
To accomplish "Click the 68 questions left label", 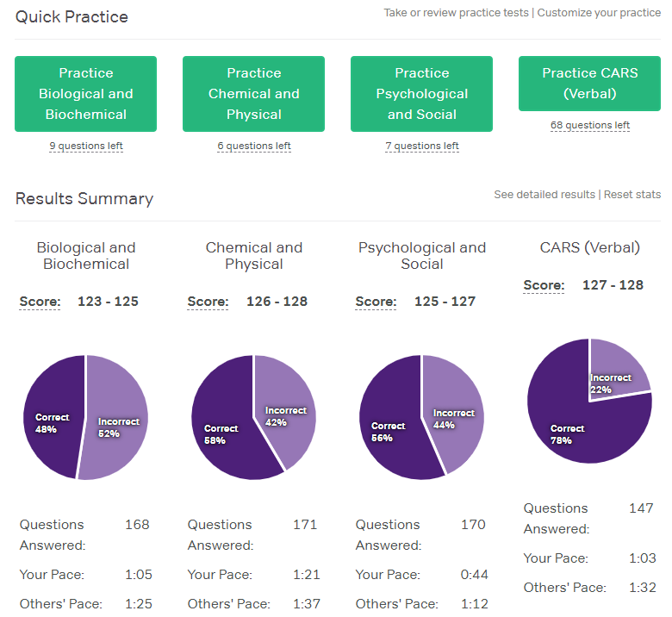I will tap(590, 126).
